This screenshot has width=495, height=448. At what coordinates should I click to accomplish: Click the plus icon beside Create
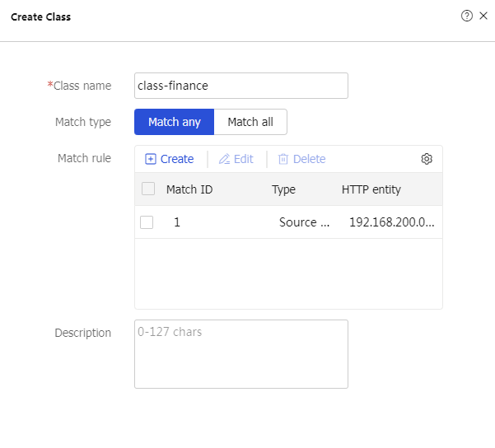point(150,159)
